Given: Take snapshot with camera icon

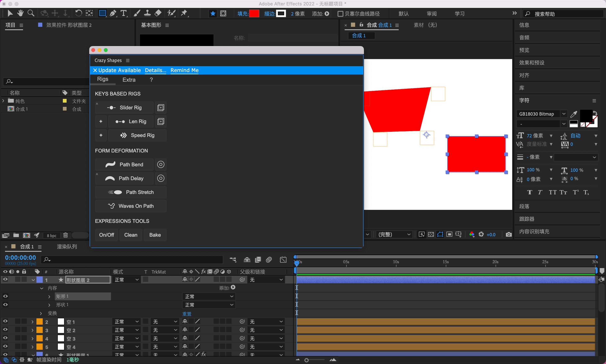Looking at the screenshot, I should click(x=509, y=235).
